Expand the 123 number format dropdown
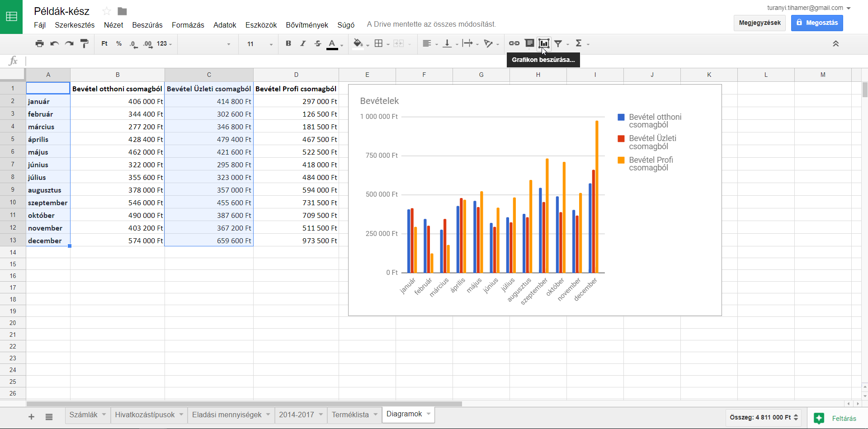This screenshot has width=868, height=429. tap(164, 44)
